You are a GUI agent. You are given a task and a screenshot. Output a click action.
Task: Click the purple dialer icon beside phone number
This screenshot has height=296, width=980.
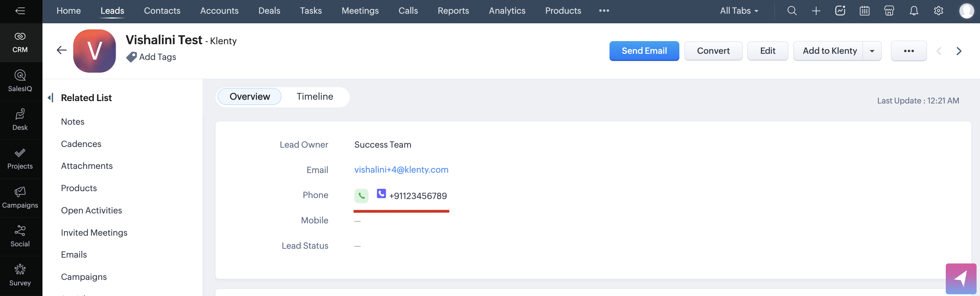[381, 194]
